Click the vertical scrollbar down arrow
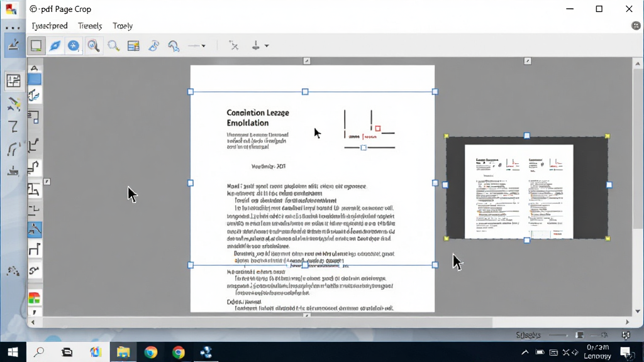This screenshot has width=644, height=362. click(638, 312)
